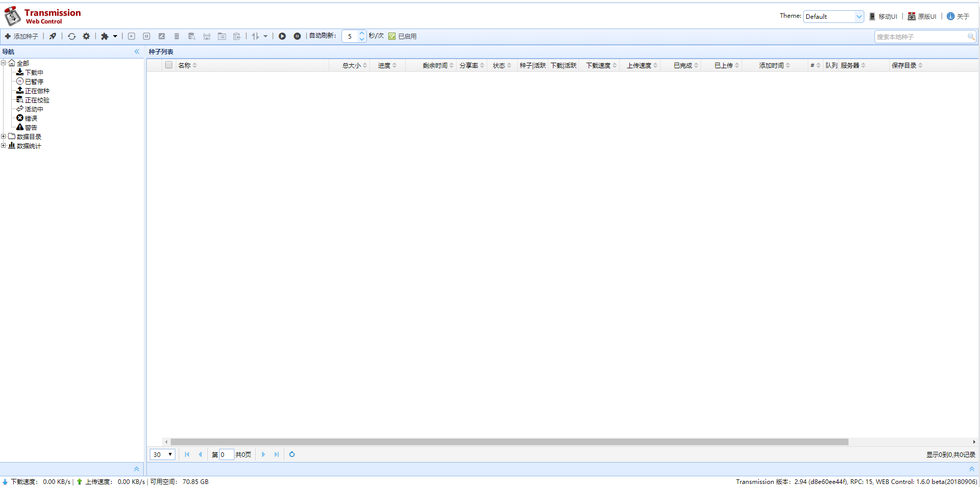This screenshot has height=487, width=980.
Task: Click the 添加种子 add torrent button
Action: coord(21,36)
